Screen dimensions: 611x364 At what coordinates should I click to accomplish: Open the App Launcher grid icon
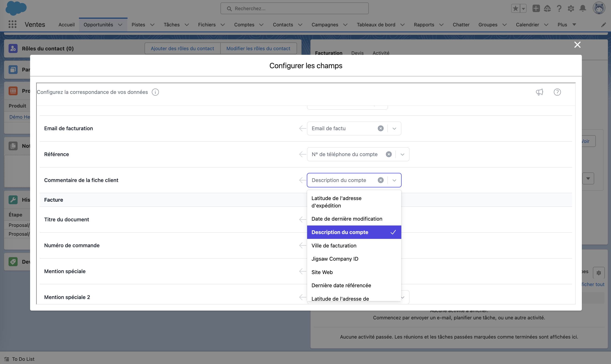point(12,24)
